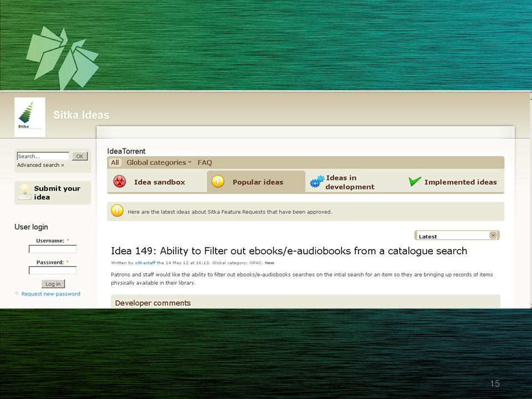Click the Log in button

[x=53, y=284]
